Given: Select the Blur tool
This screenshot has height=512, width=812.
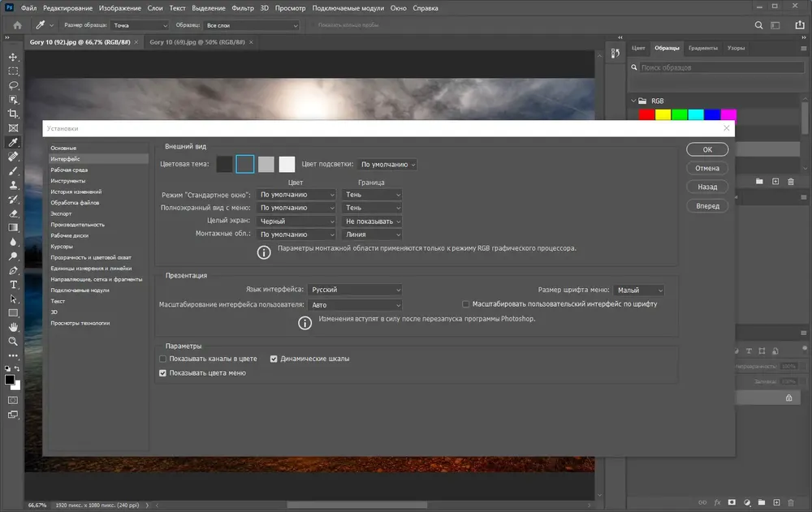Looking at the screenshot, I should coord(14,242).
